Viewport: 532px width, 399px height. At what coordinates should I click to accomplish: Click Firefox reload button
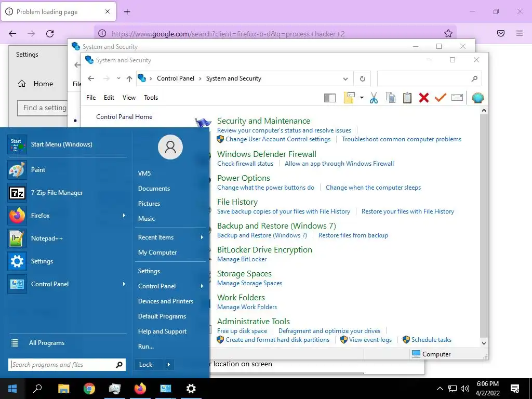50,33
